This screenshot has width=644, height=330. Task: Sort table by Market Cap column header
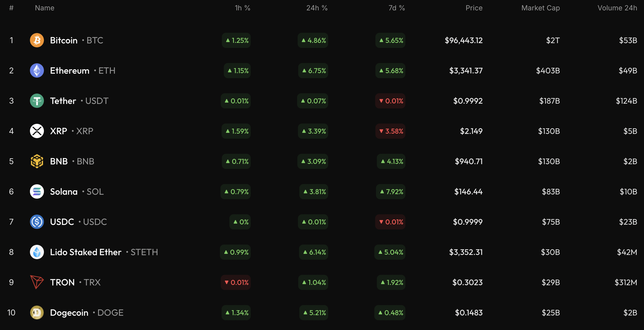pos(540,8)
